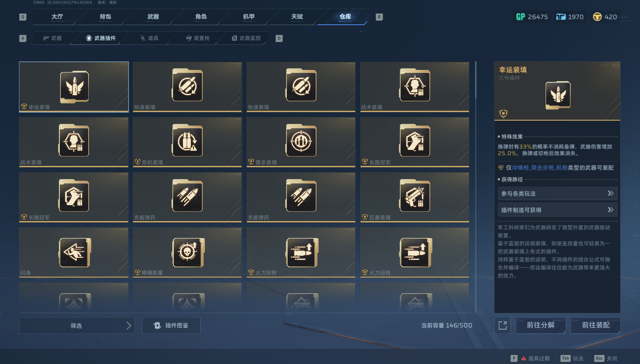Open the 道具 sub-tab

(x=149, y=38)
